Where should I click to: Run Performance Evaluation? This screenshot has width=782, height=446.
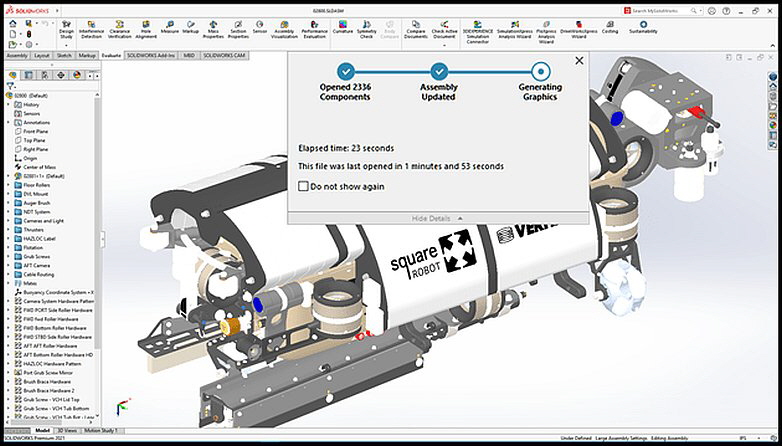314,29
